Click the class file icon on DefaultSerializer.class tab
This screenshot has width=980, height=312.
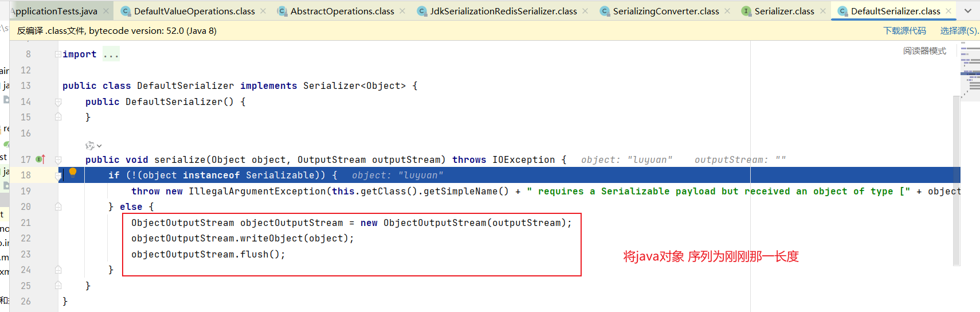842,11
